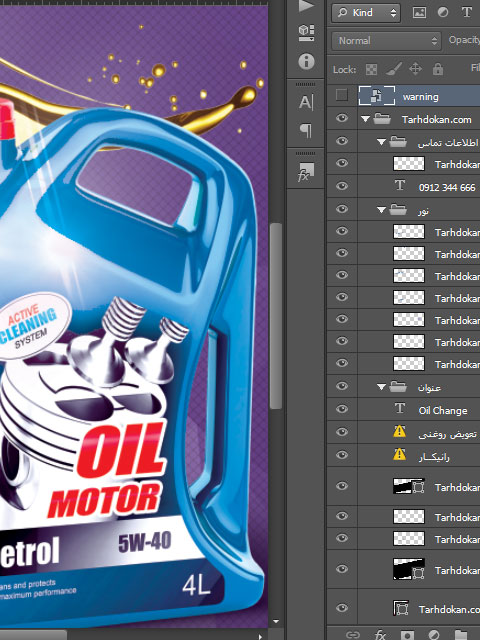Image resolution: width=480 pixels, height=640 pixels.
Task: Select the Oil Change layer name
Action: (x=443, y=411)
